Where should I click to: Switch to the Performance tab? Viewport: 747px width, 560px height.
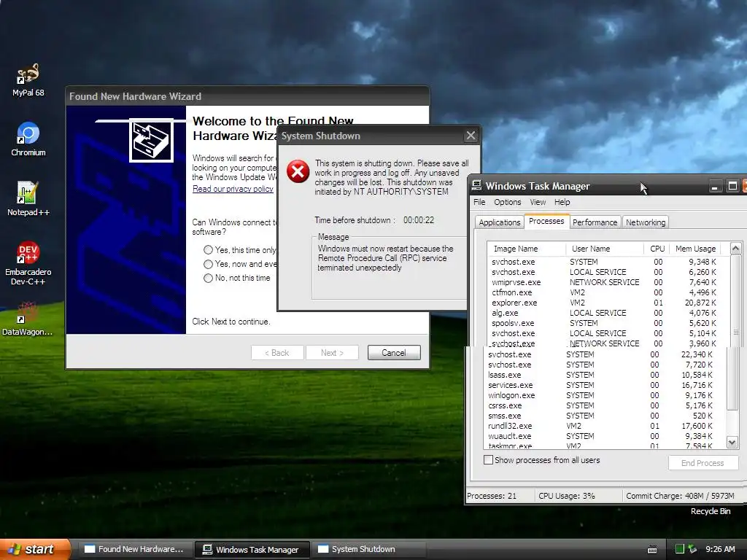click(595, 222)
